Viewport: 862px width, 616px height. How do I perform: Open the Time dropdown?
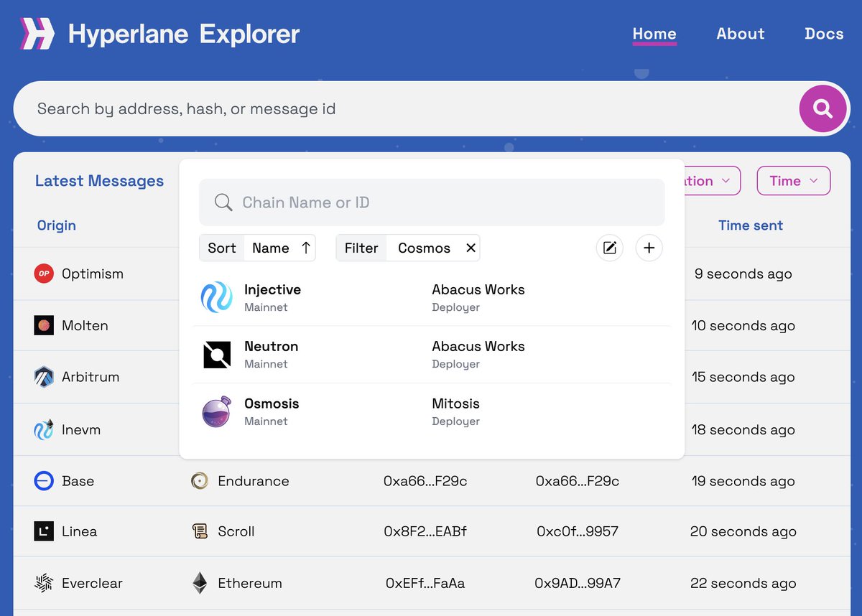coord(793,181)
